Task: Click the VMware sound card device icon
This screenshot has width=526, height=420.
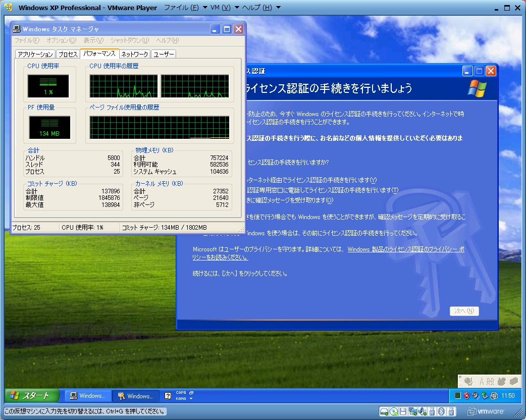Action: (423, 411)
